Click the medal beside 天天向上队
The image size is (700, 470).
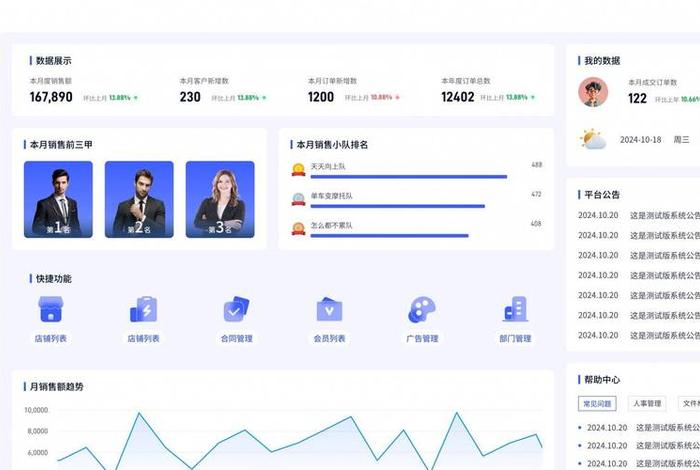point(298,169)
